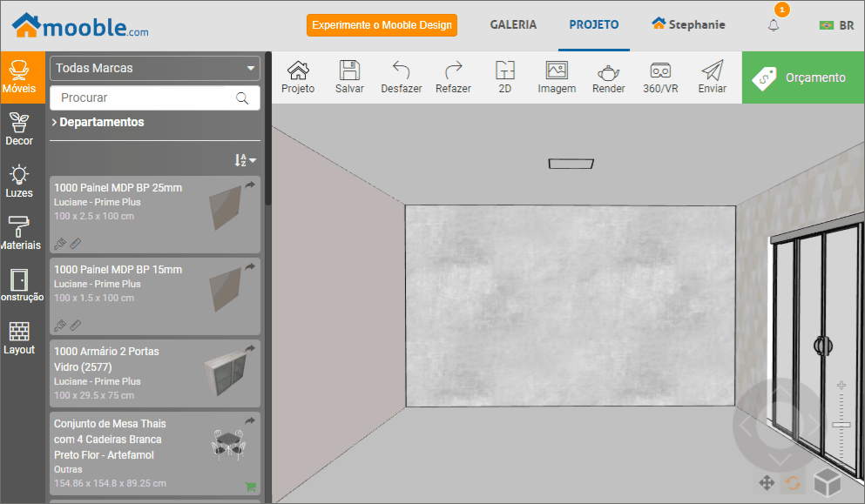Go to the PROJETO tab
This screenshot has width=865, height=504.
point(594,25)
